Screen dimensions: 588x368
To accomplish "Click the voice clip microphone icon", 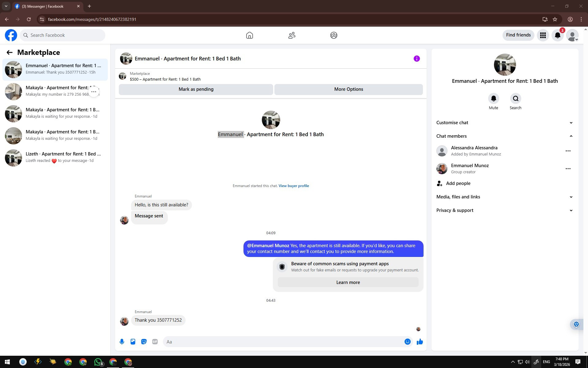I will click(122, 342).
